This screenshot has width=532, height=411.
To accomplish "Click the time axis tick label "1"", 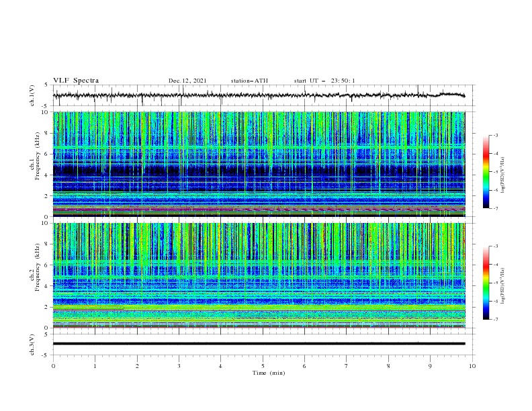I will 95,366.
